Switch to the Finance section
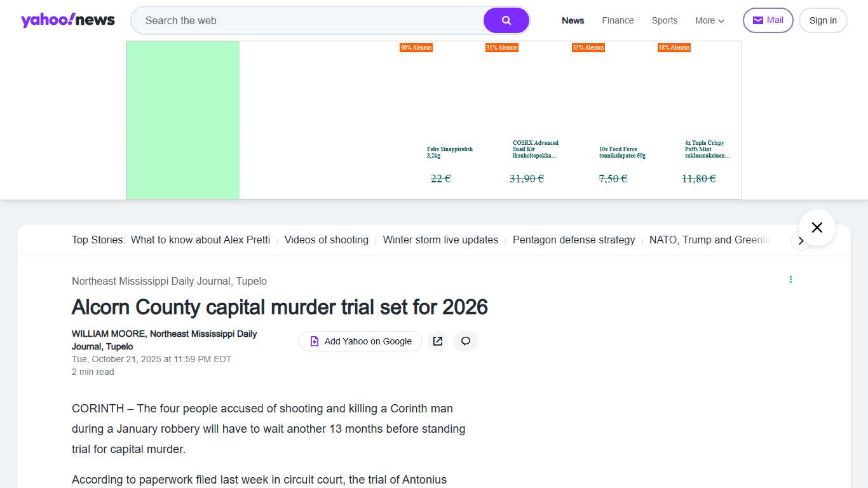Screen dimensions: 868x488 point(618,20)
